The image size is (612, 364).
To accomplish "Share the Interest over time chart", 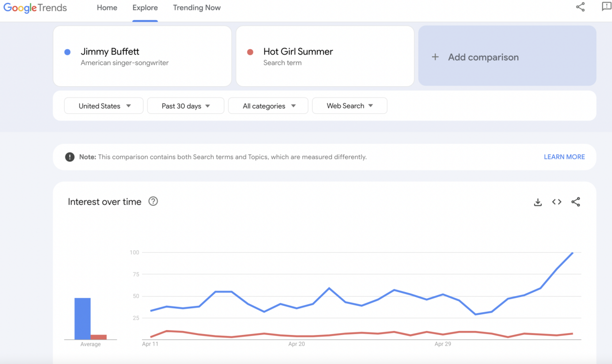I will pyautogui.click(x=576, y=202).
